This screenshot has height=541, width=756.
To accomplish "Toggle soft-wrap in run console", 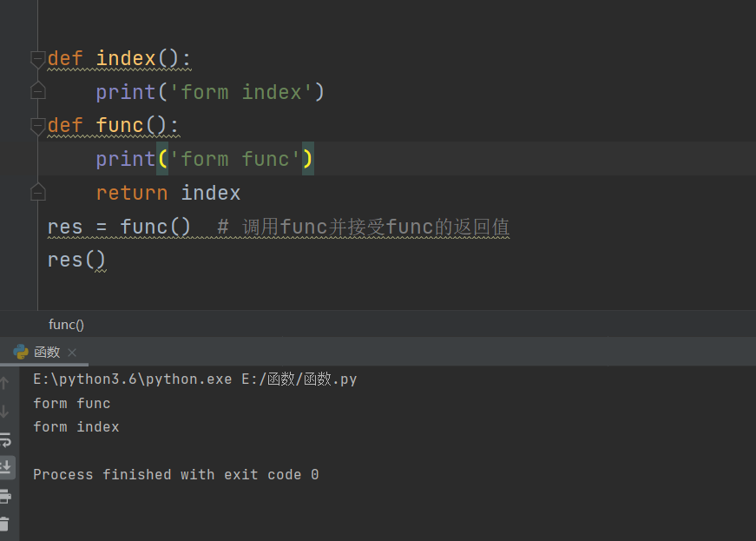I will coord(5,439).
